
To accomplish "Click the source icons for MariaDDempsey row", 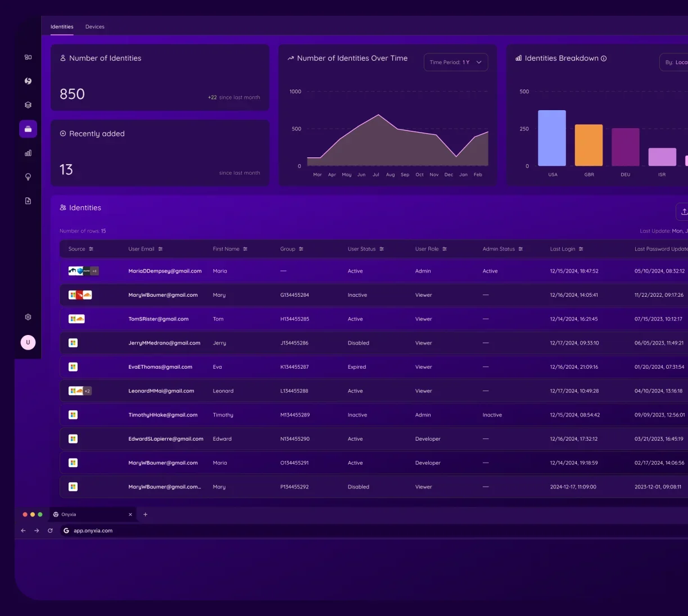I will click(83, 271).
